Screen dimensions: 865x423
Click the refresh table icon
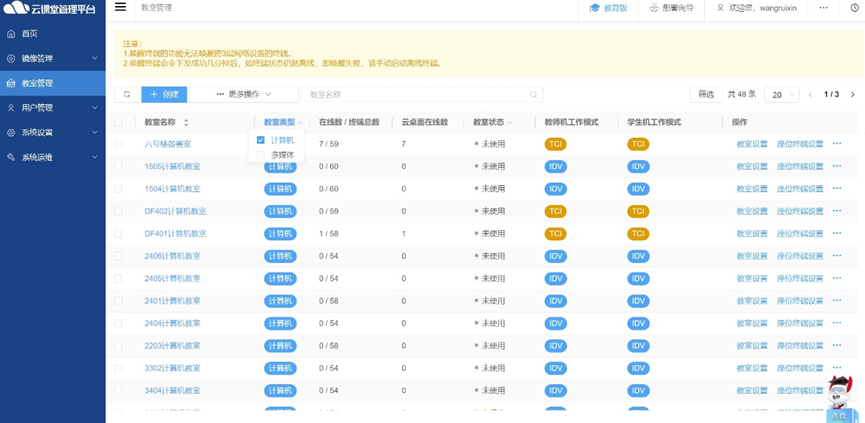(127, 95)
